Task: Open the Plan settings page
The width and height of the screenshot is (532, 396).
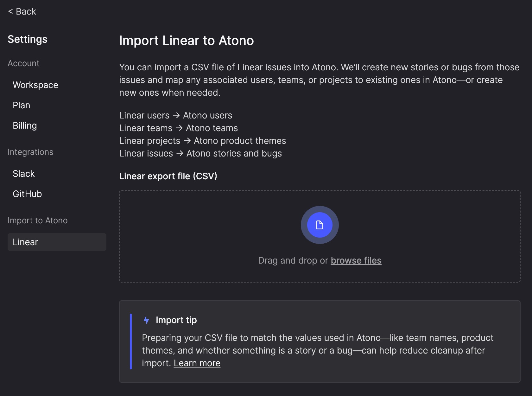Action: pyautogui.click(x=22, y=105)
